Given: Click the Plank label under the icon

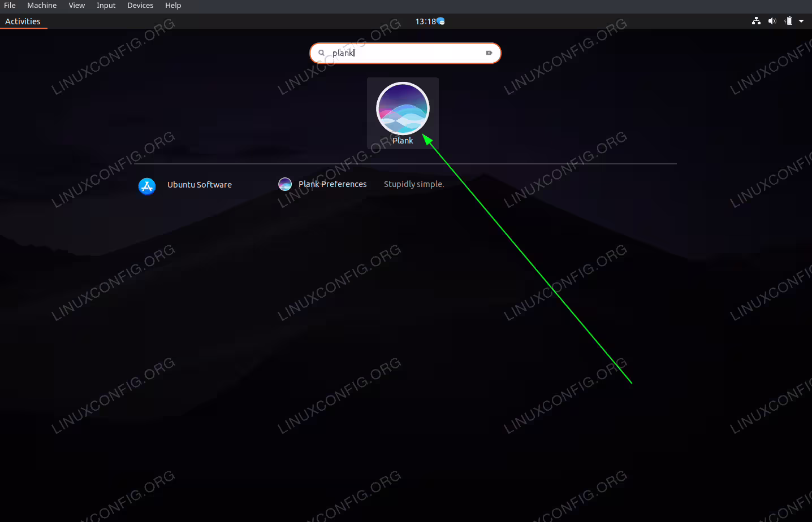Looking at the screenshot, I should click(403, 141).
